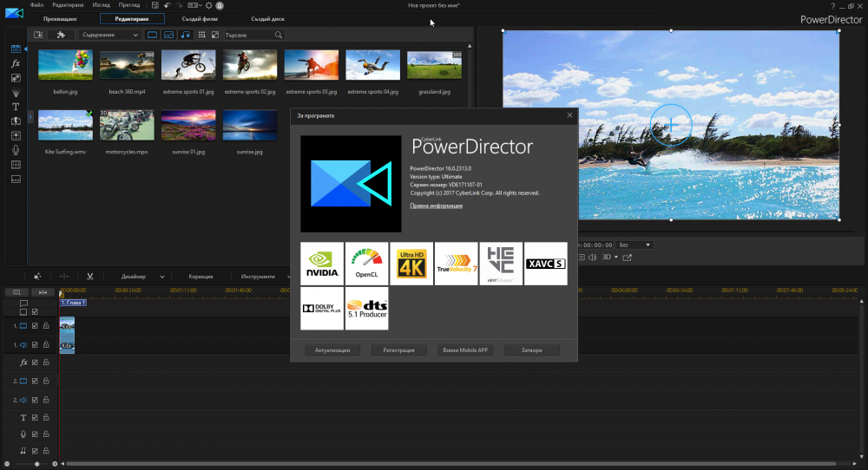
Task: Click the save project floppy icon
Action: coord(155,5)
